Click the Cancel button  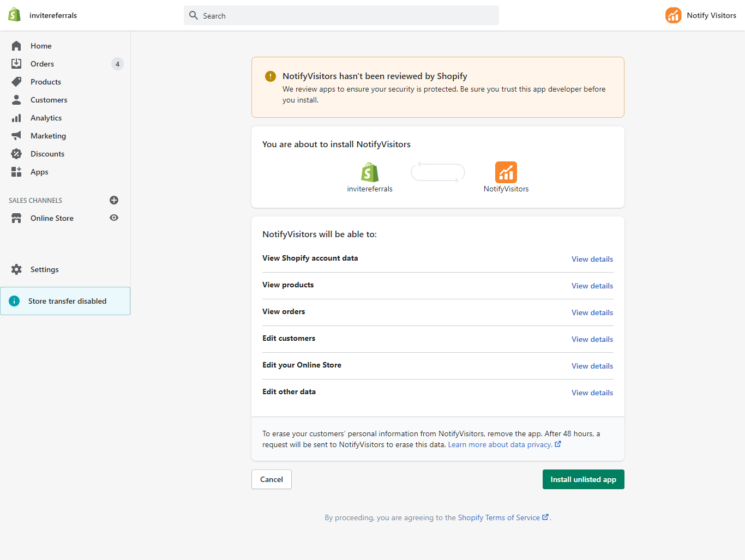(x=272, y=479)
